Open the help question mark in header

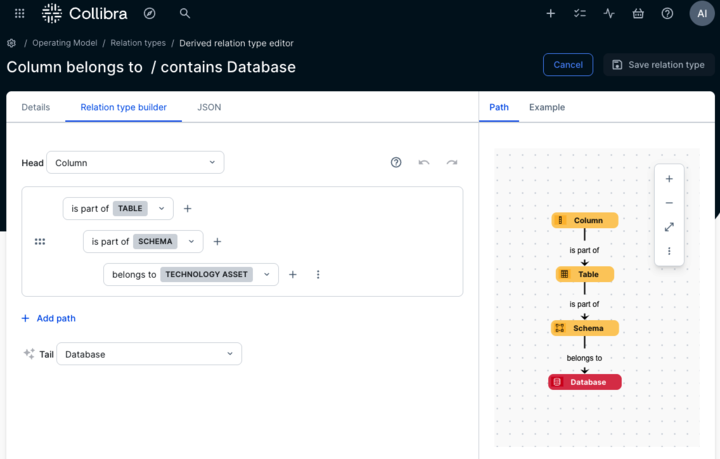pos(667,14)
